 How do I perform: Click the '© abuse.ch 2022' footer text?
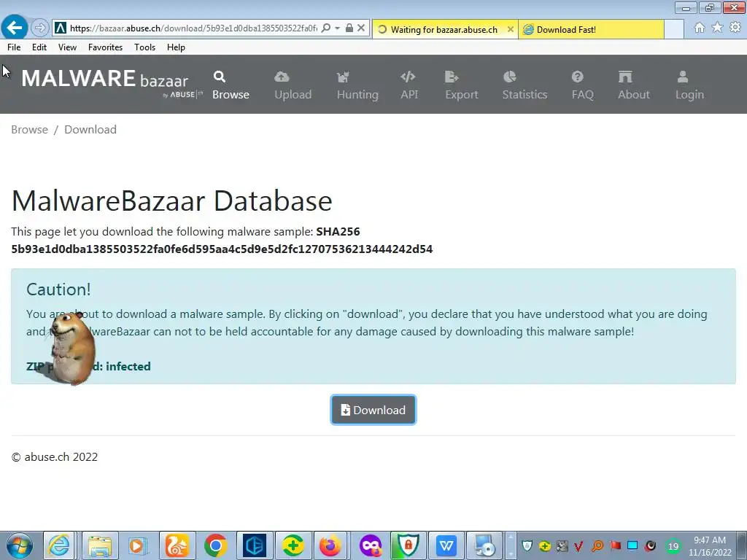click(x=54, y=457)
